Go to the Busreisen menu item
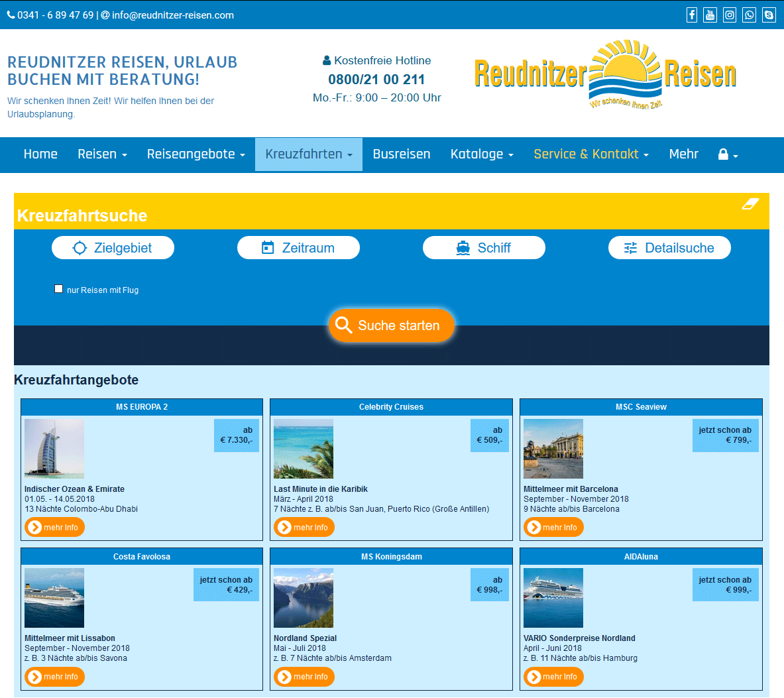This screenshot has height=698, width=784. click(x=401, y=154)
